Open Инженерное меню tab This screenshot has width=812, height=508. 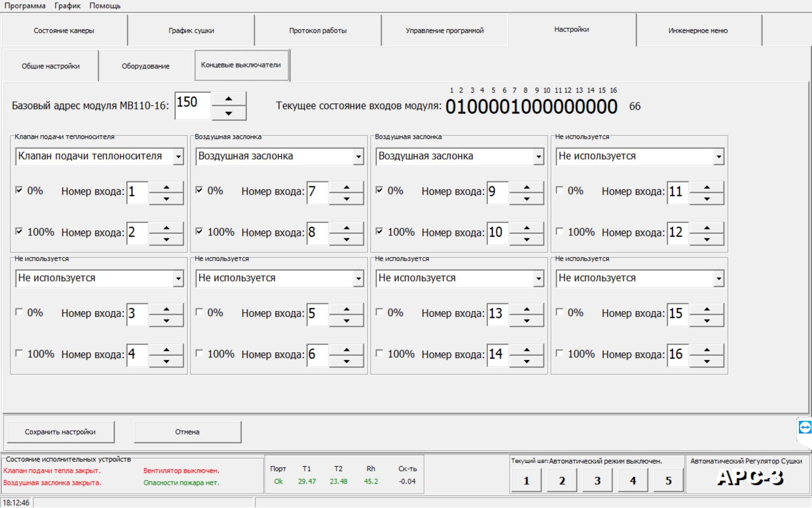(x=698, y=30)
